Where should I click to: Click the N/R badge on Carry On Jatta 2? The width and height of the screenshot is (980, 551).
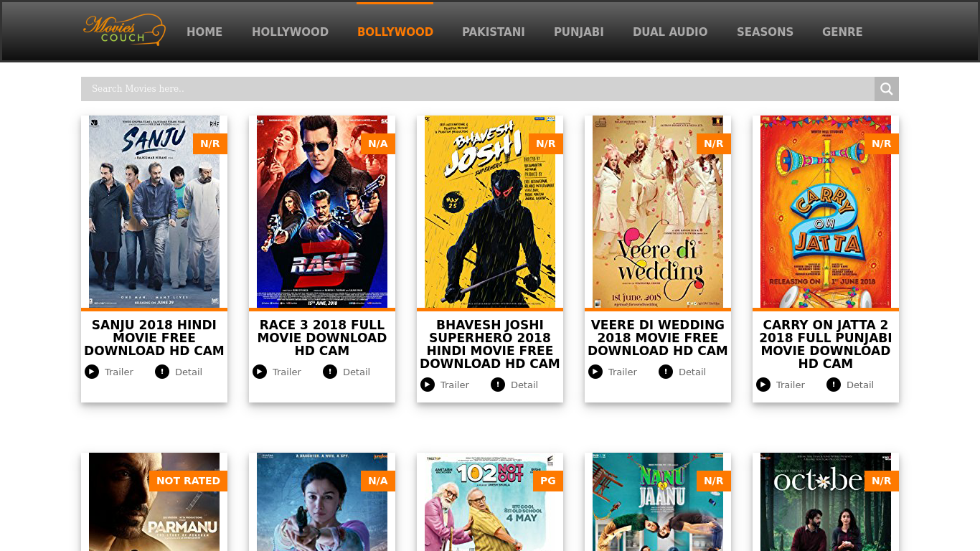[882, 143]
